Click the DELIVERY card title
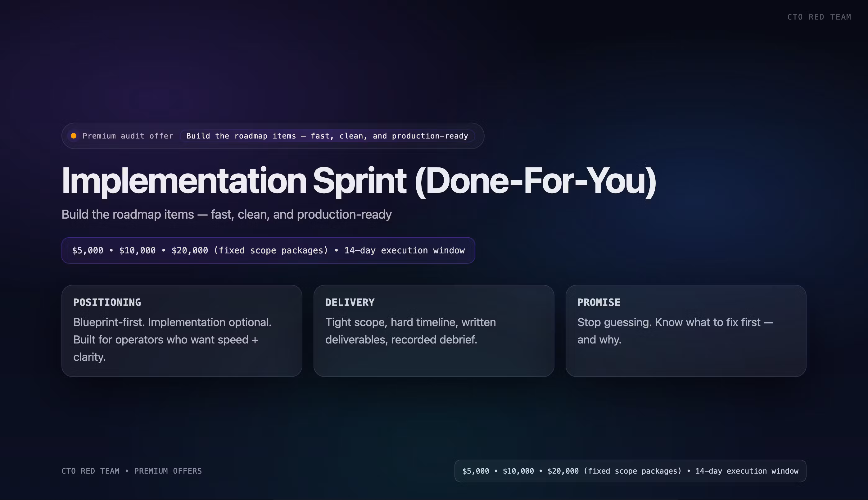Screen dimensions: 868x500 (350, 302)
